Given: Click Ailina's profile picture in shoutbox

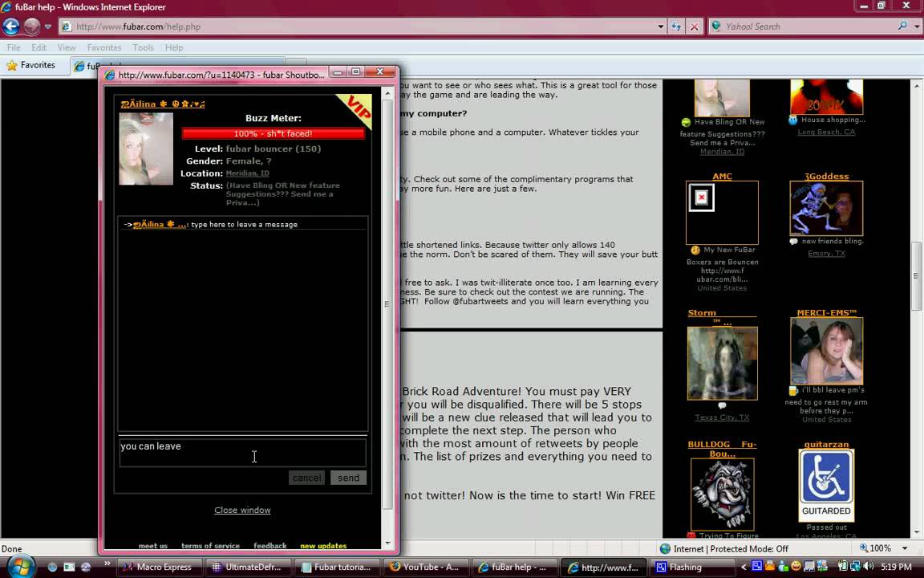Looking at the screenshot, I should coord(146,149).
